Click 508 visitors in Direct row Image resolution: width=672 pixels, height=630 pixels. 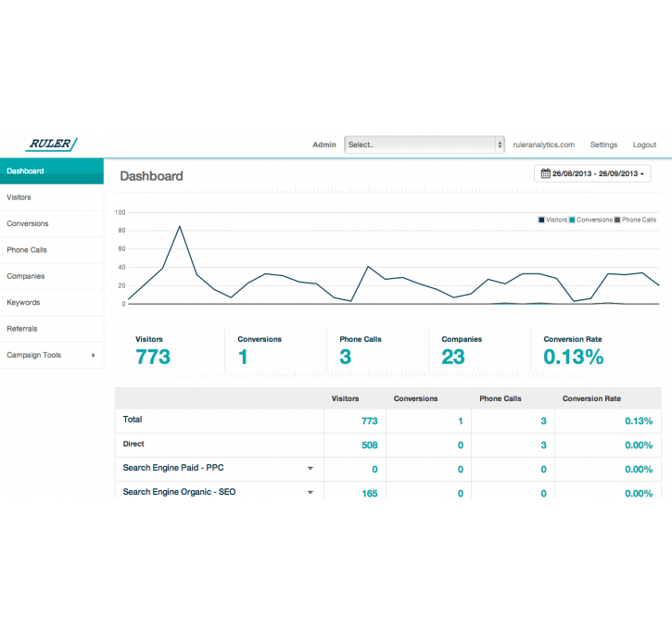point(370,446)
